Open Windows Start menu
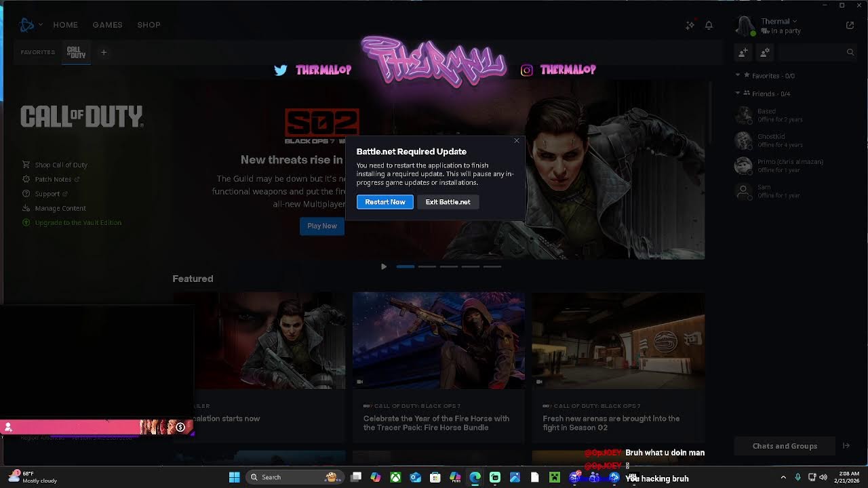Screen dimensions: 868x488 (234, 477)
